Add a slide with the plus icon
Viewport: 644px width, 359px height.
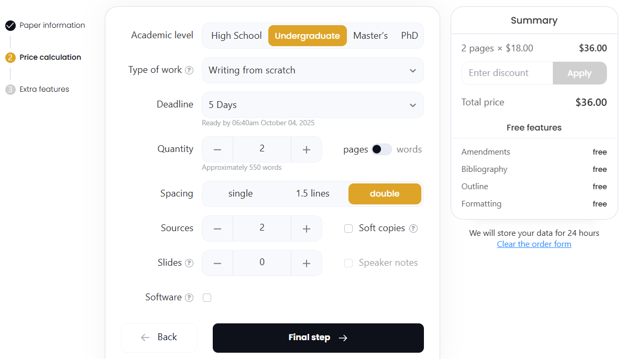tap(307, 263)
